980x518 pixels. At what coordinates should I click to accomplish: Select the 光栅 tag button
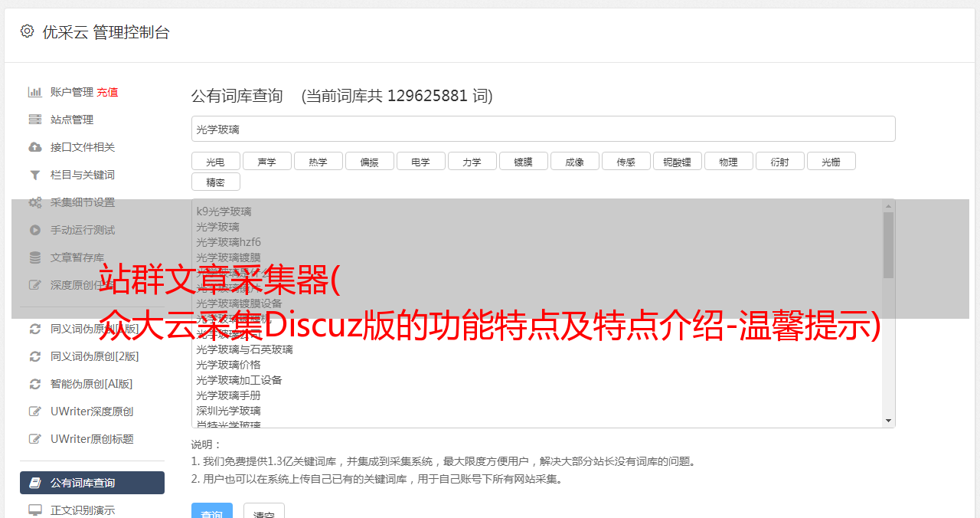coord(831,161)
